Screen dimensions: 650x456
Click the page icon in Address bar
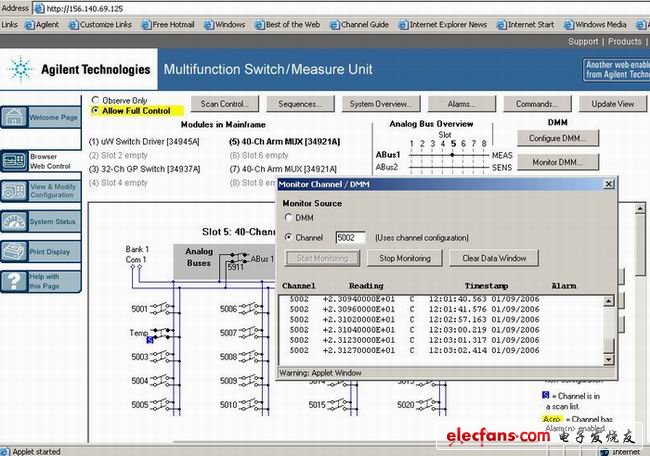pyautogui.click(x=39, y=8)
